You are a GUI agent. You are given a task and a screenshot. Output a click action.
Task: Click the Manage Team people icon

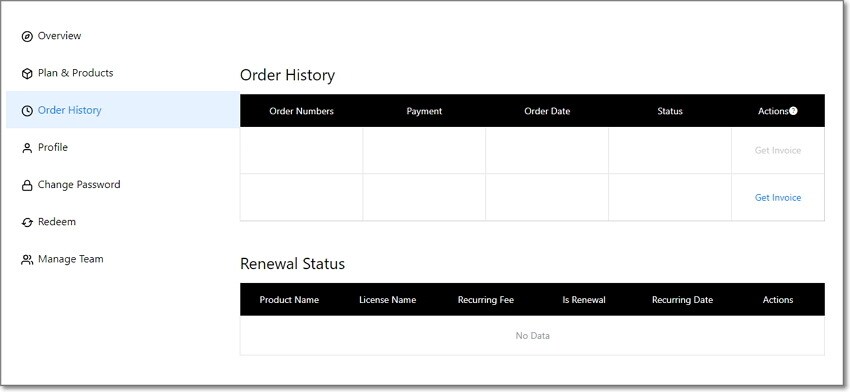pos(27,260)
